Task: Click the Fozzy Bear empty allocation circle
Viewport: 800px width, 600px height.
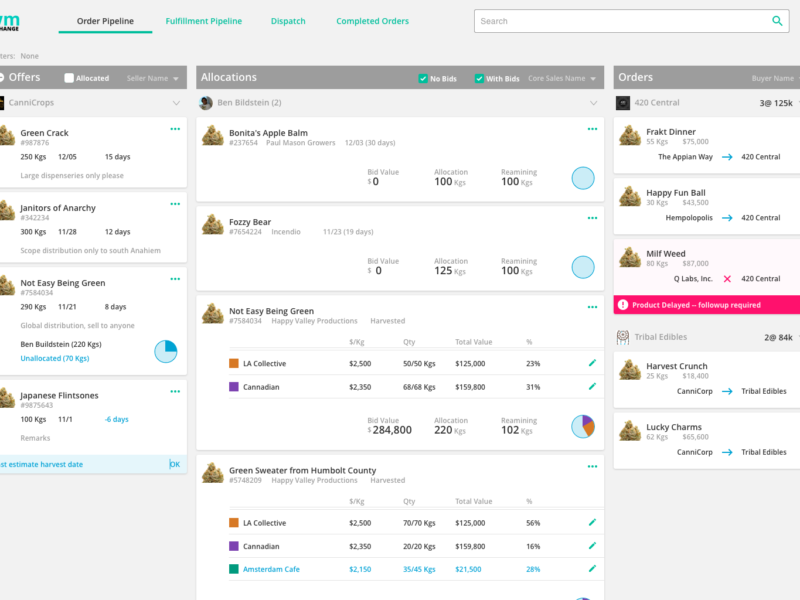Action: (x=583, y=267)
